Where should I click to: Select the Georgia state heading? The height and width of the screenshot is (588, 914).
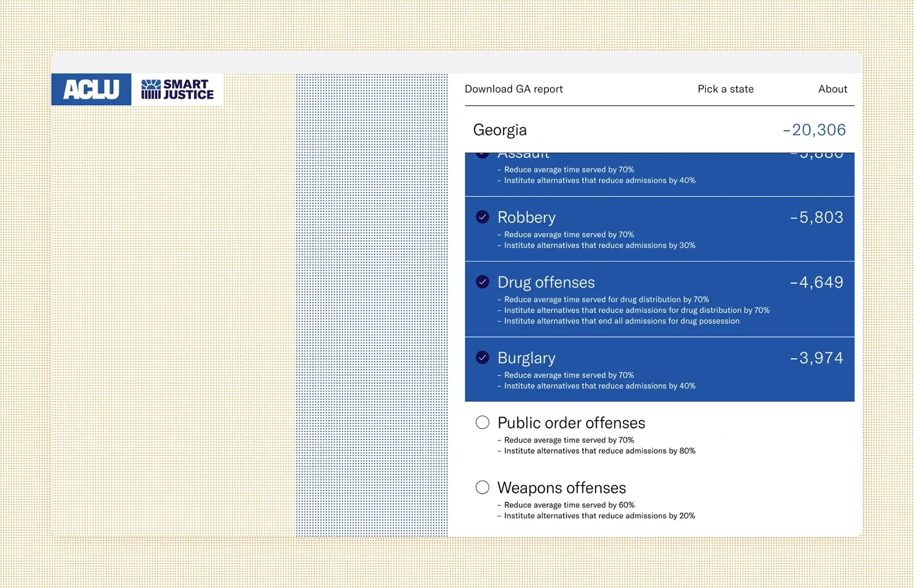click(x=499, y=130)
